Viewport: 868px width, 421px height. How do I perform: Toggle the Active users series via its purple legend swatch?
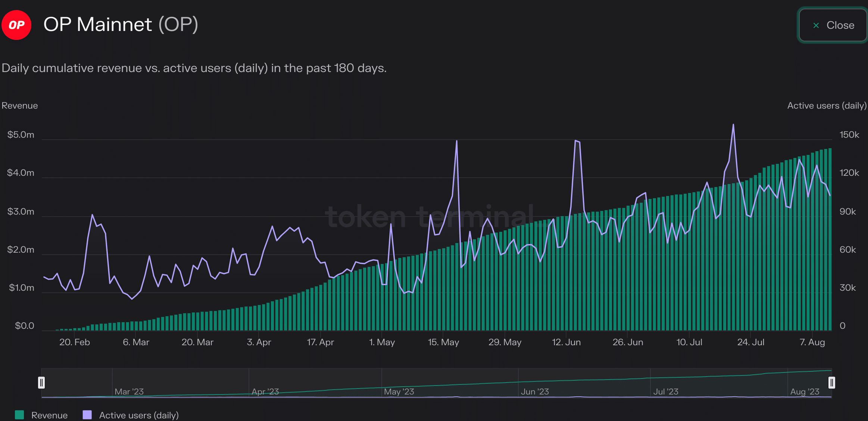pyautogui.click(x=87, y=415)
